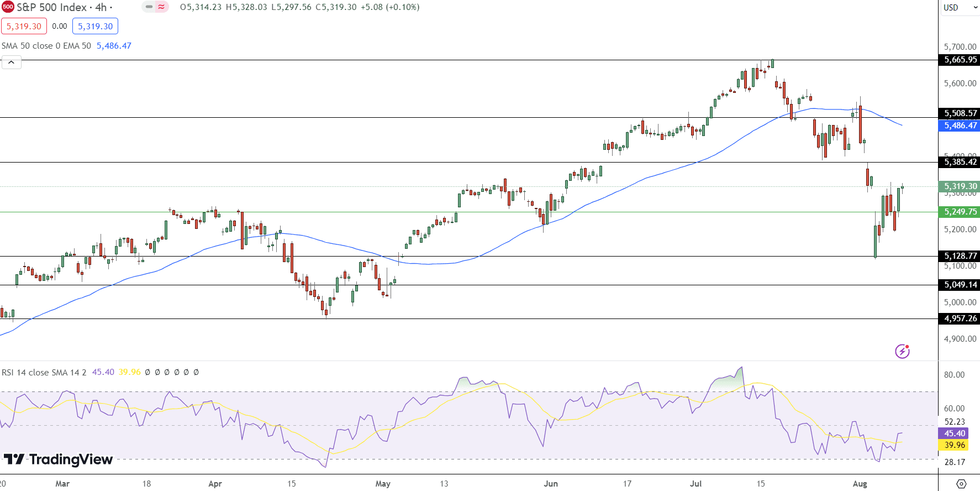The image size is (980, 491).
Task: Click the Jul label on the time axis
Action: pos(696,484)
